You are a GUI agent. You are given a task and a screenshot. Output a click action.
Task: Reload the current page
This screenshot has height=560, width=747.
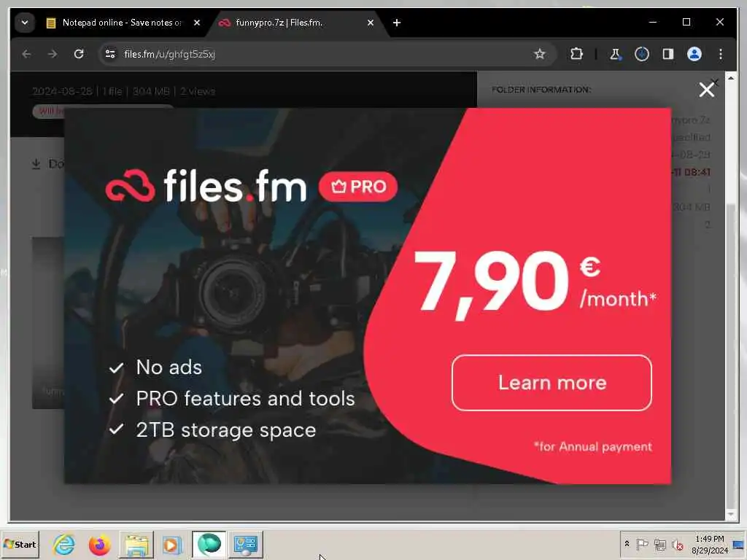tap(79, 54)
